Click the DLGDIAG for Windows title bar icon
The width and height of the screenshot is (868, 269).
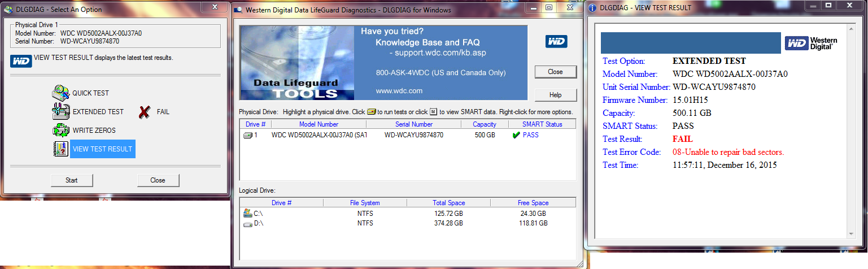point(239,9)
